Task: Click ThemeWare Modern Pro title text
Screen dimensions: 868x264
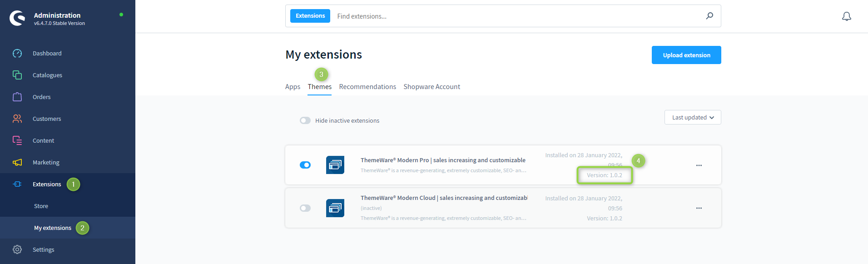Action: [x=443, y=160]
